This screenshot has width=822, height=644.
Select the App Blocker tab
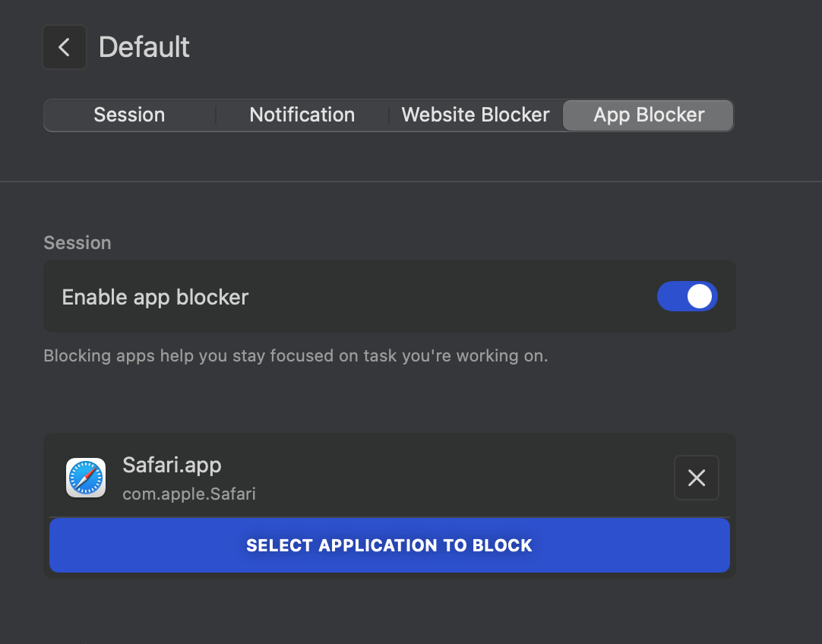click(648, 115)
